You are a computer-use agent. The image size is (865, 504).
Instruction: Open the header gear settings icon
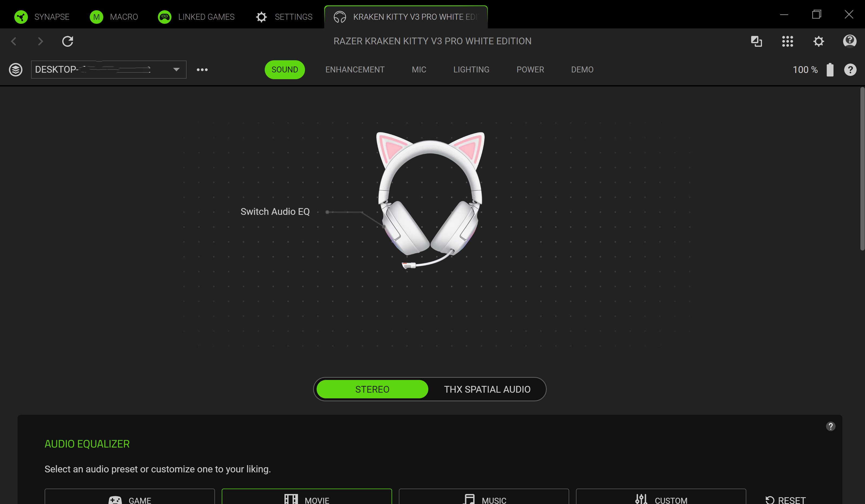click(819, 41)
